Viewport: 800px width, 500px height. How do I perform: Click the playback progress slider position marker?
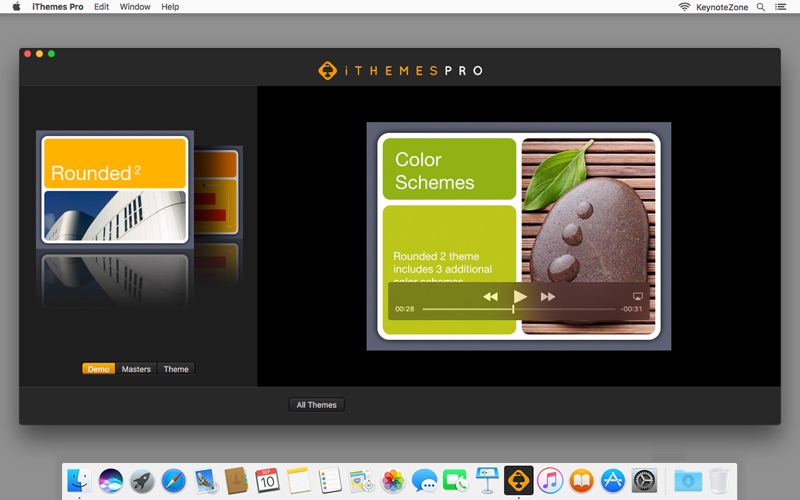point(513,309)
